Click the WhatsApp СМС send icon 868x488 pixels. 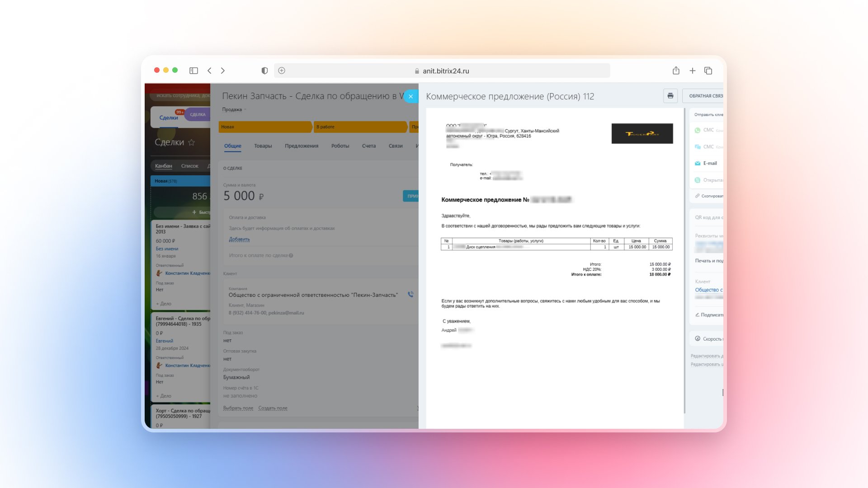pos(698,130)
